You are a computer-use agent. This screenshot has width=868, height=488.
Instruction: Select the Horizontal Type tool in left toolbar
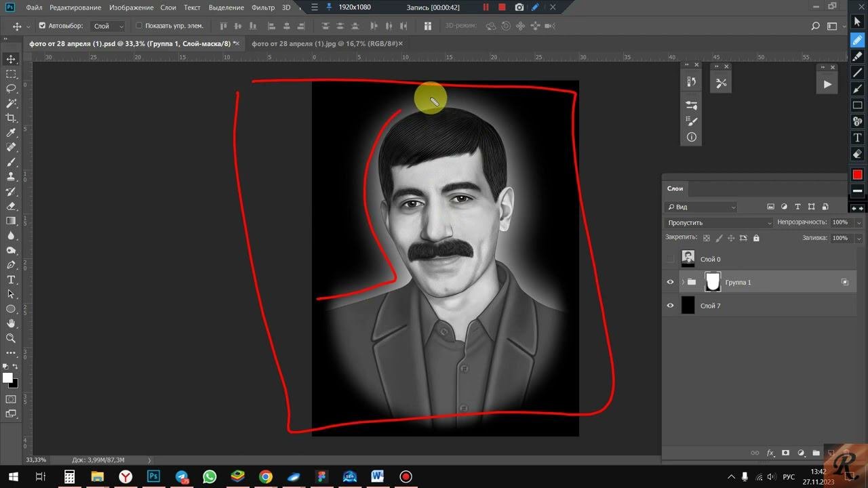[11, 280]
